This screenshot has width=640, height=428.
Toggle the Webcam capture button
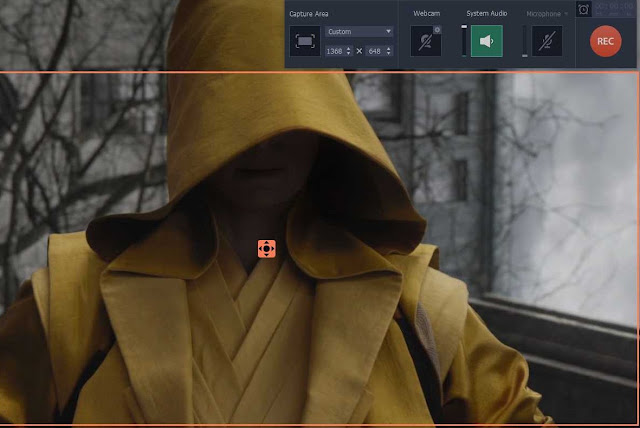pos(425,41)
